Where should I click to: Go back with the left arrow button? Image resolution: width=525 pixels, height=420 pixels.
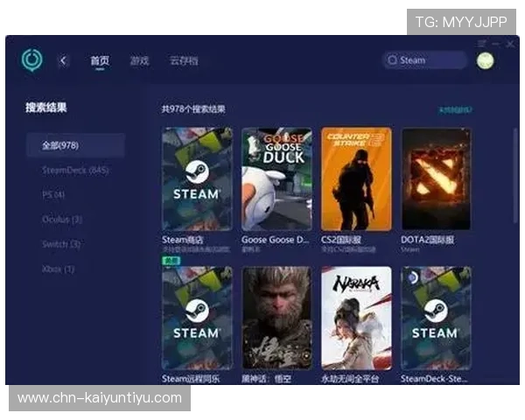tap(63, 60)
